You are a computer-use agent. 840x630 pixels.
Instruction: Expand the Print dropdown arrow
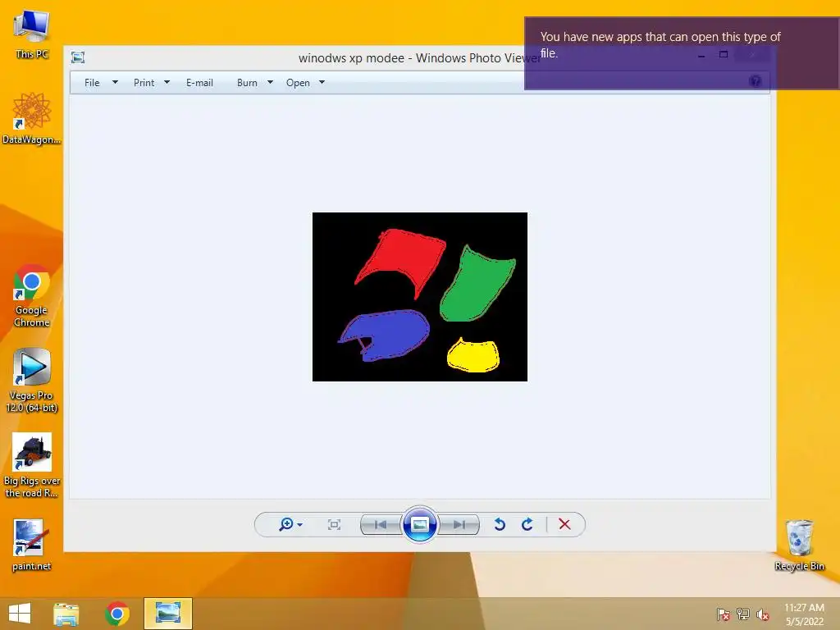tap(167, 83)
